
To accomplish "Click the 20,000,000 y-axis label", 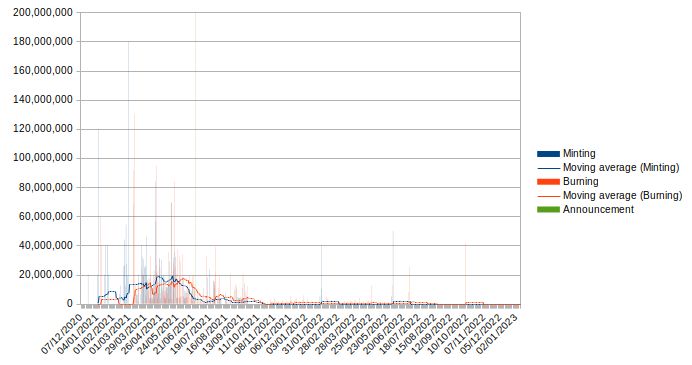I will pos(45,275).
